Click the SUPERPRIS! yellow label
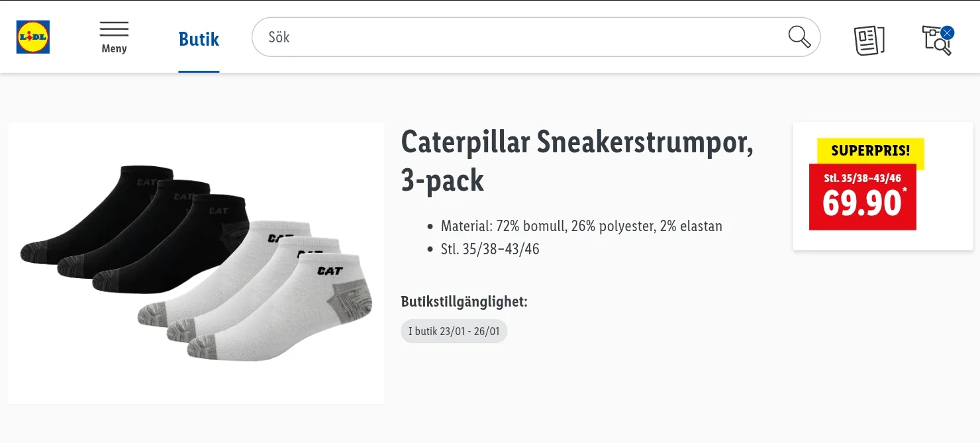 [870, 151]
